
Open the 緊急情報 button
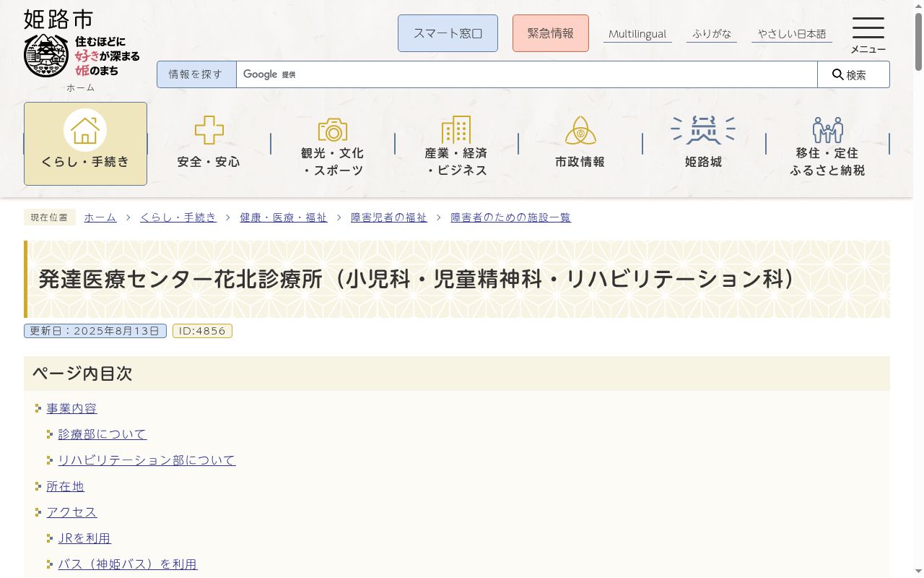551,33
